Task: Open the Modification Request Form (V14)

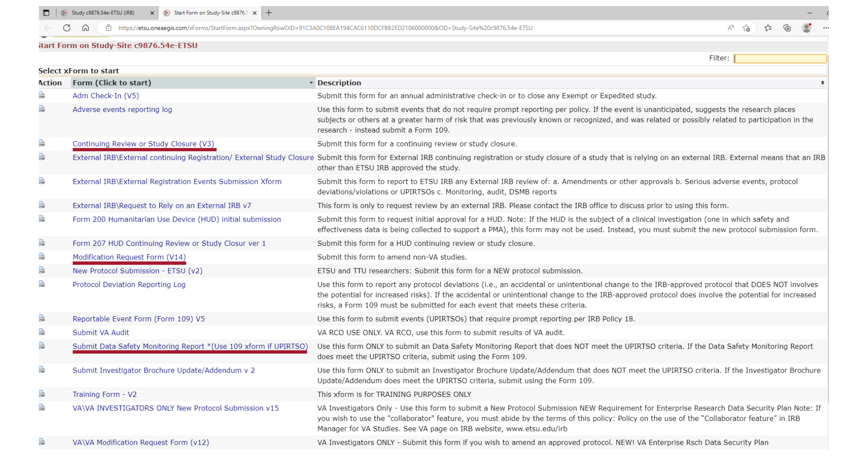Action: click(129, 257)
